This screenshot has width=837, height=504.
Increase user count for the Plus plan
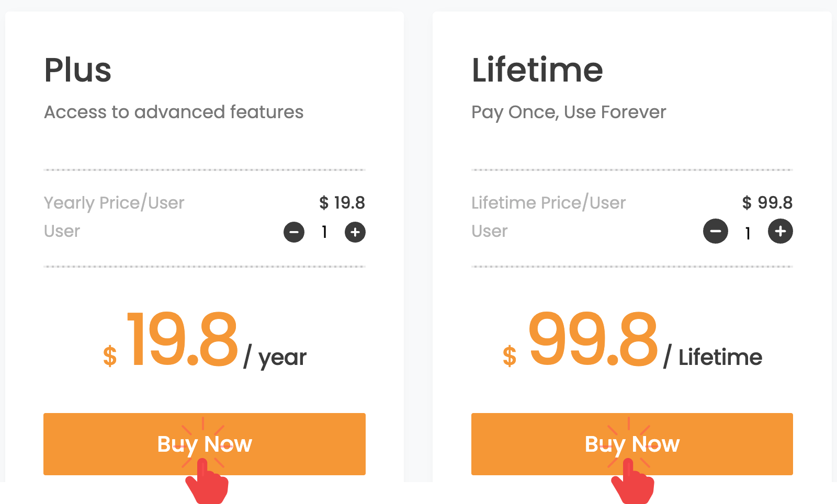click(x=355, y=232)
